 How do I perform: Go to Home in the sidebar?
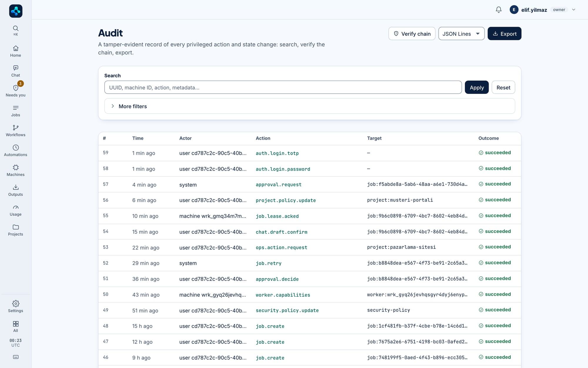coord(16,51)
